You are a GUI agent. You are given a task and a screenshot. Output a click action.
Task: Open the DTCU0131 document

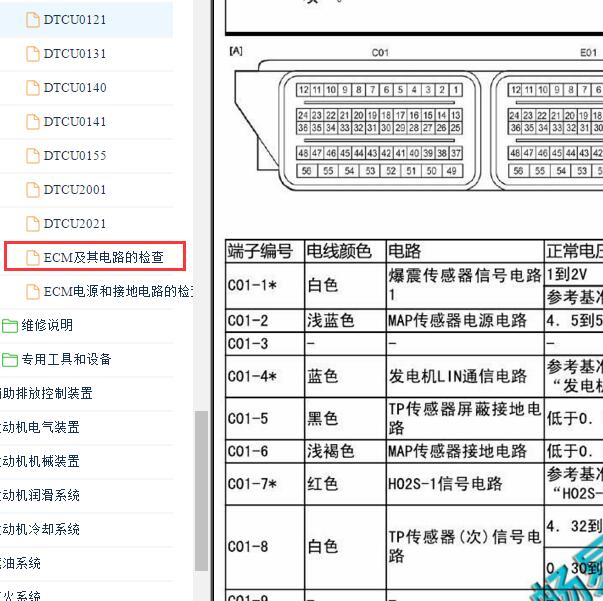tap(75, 53)
